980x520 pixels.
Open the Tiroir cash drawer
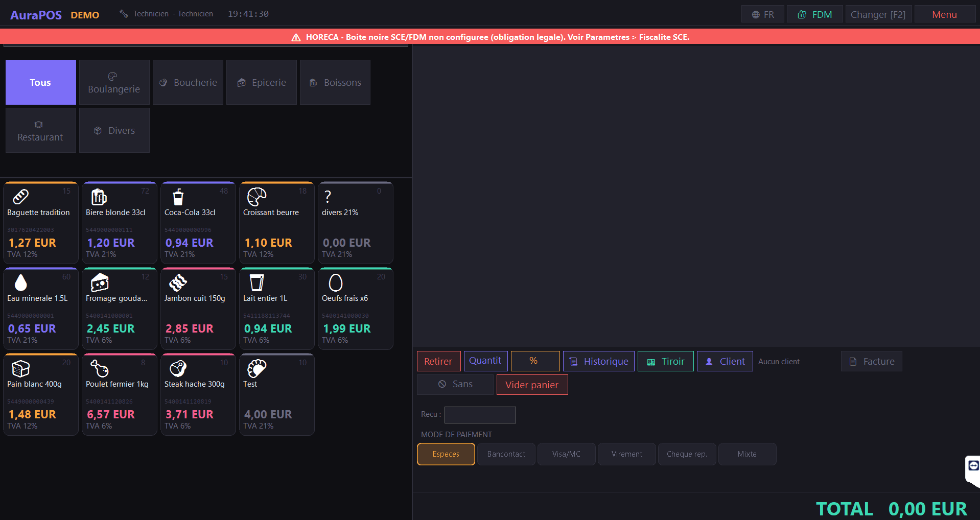pyautogui.click(x=665, y=361)
